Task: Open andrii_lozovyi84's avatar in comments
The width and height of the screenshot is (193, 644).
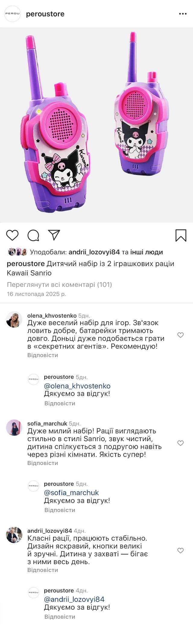Action: coord(14,535)
